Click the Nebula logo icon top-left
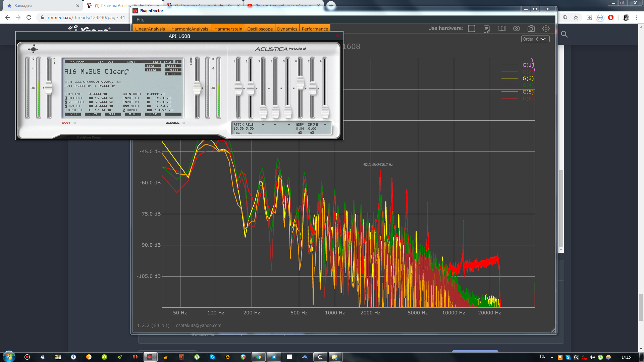 coord(33,49)
